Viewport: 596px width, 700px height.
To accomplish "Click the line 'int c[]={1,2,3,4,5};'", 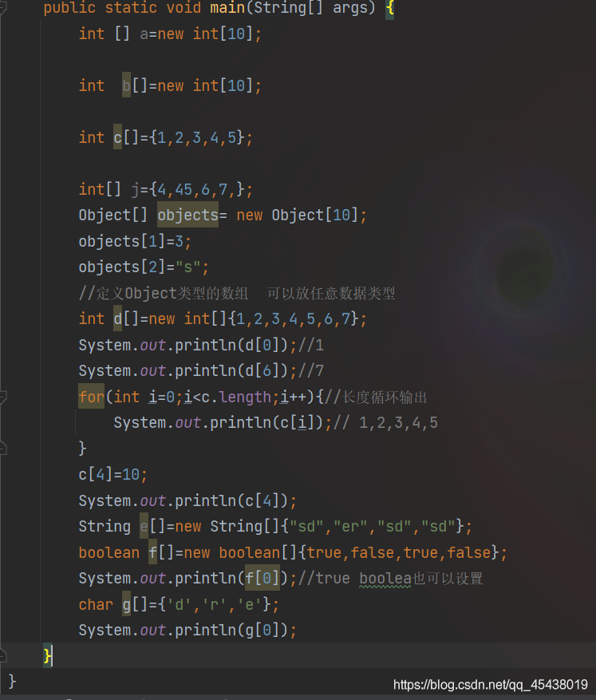I will (165, 137).
